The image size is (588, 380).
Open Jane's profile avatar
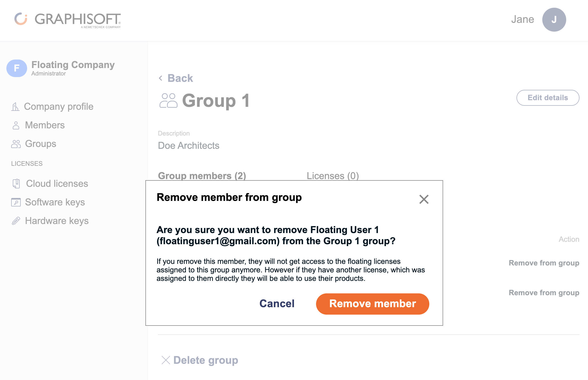[x=553, y=19]
